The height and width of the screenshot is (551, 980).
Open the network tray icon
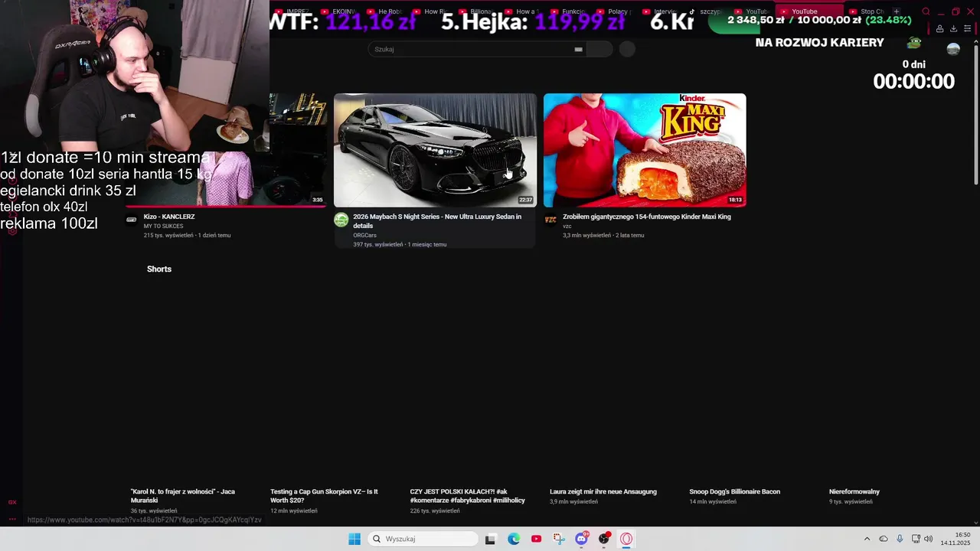(916, 539)
